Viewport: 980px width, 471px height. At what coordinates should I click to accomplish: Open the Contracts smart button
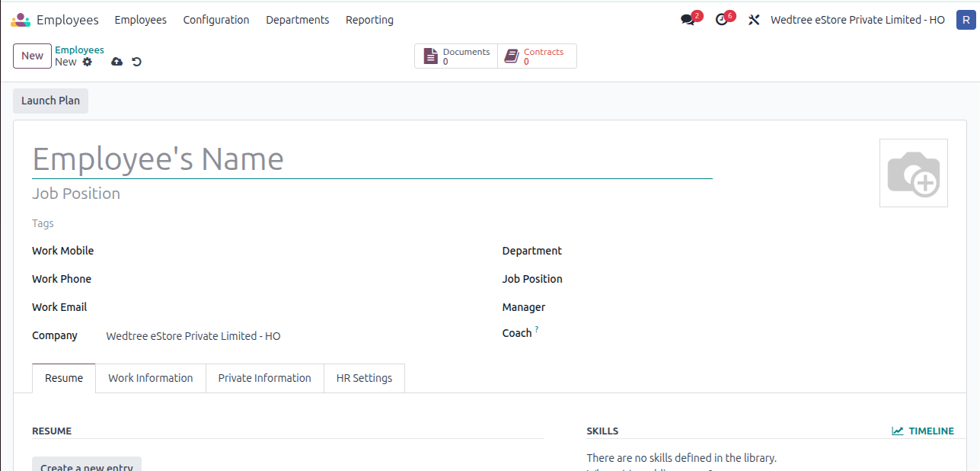pos(537,56)
